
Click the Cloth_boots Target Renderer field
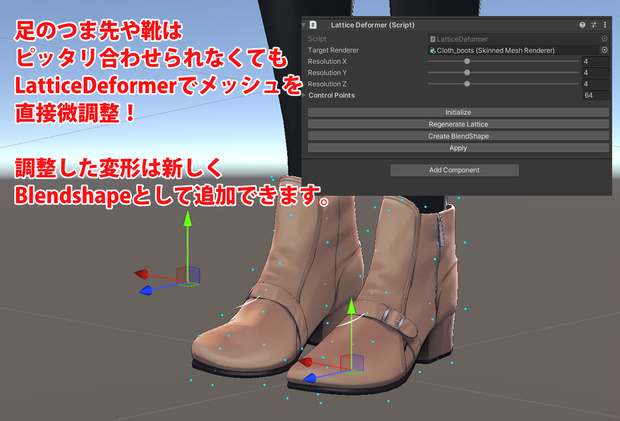point(514,50)
